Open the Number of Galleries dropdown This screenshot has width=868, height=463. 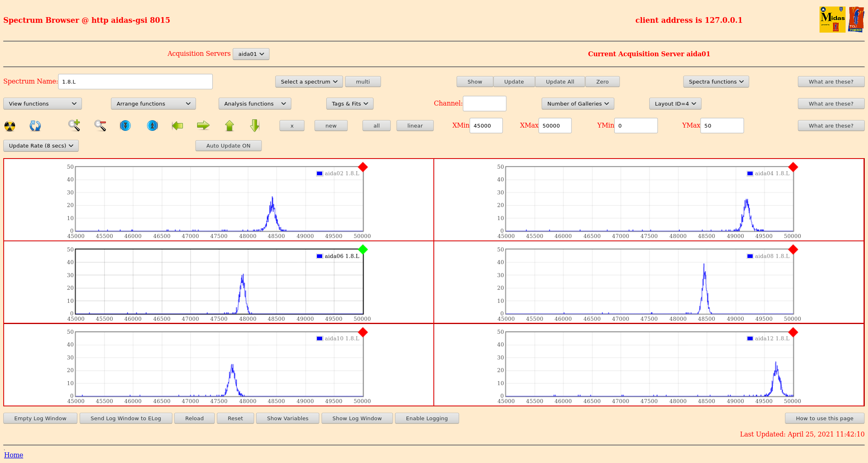click(x=578, y=104)
